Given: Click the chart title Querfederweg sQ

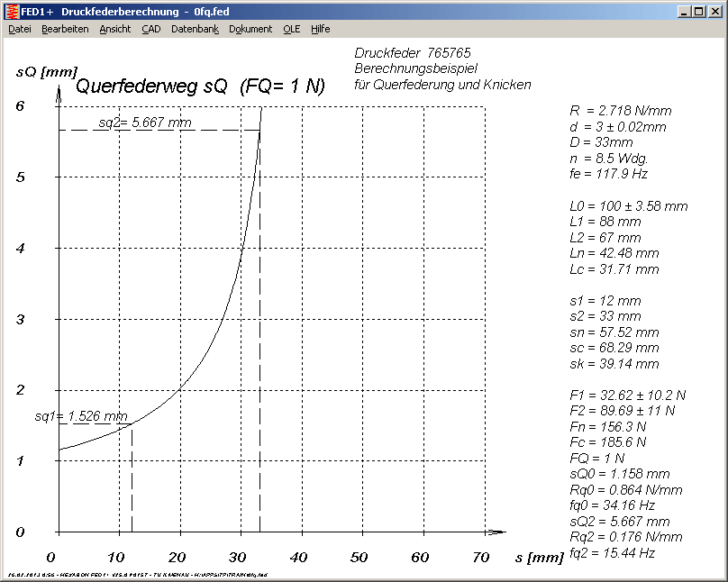Looking at the screenshot, I should 200,86.
